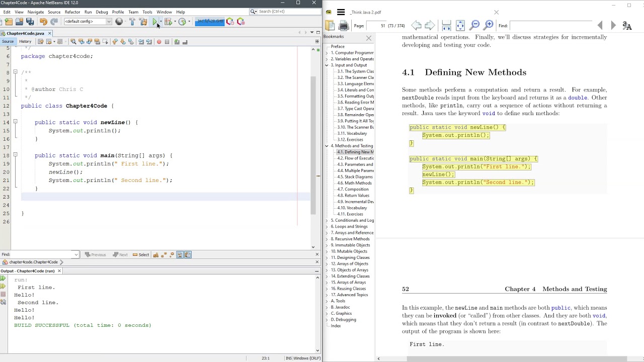Select the Chapter4Code.java editor tab

[x=25, y=33]
